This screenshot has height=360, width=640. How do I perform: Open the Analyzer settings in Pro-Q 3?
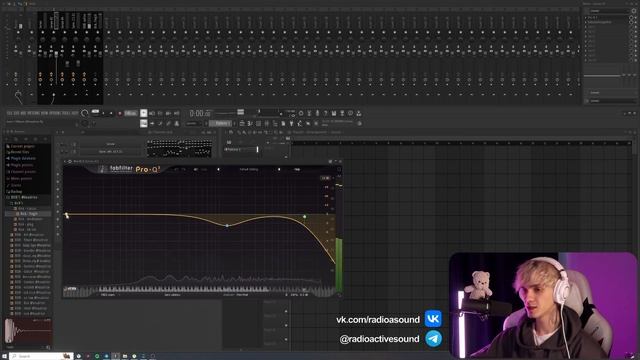[x=236, y=295]
